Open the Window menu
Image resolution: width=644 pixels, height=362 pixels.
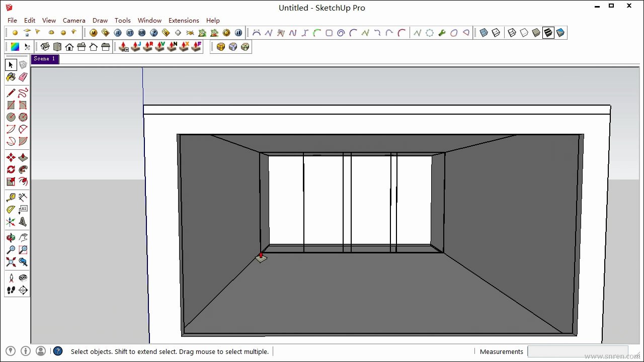pos(149,20)
